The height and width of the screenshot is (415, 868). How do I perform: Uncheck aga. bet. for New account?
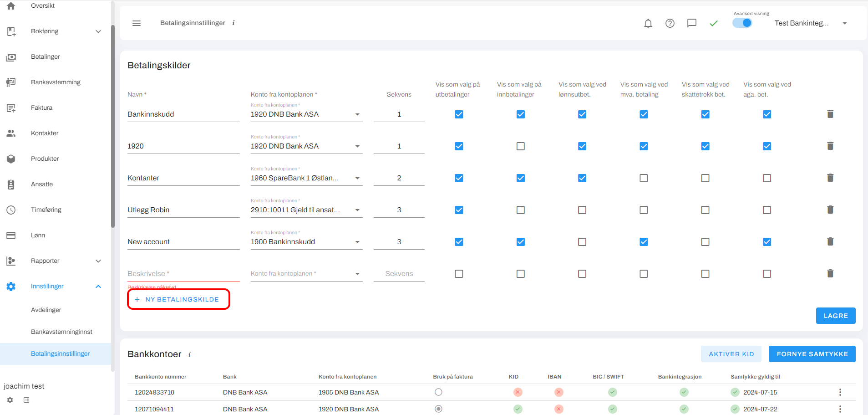point(767,242)
